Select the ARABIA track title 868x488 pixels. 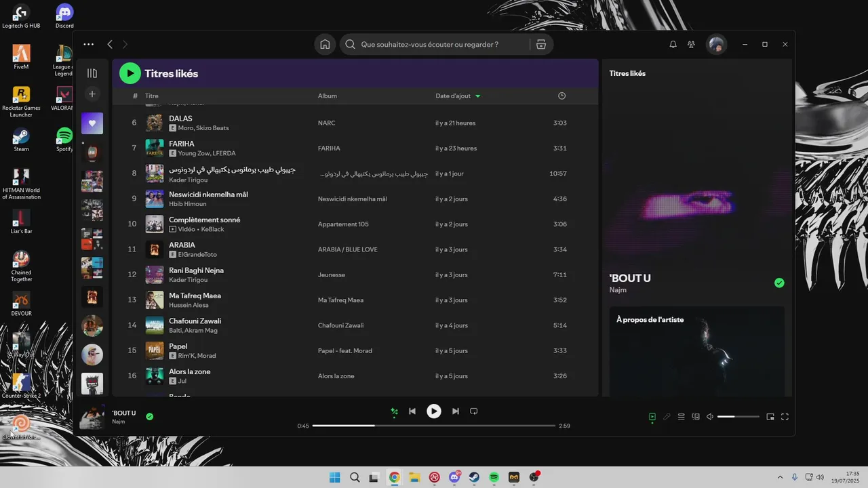(x=182, y=245)
